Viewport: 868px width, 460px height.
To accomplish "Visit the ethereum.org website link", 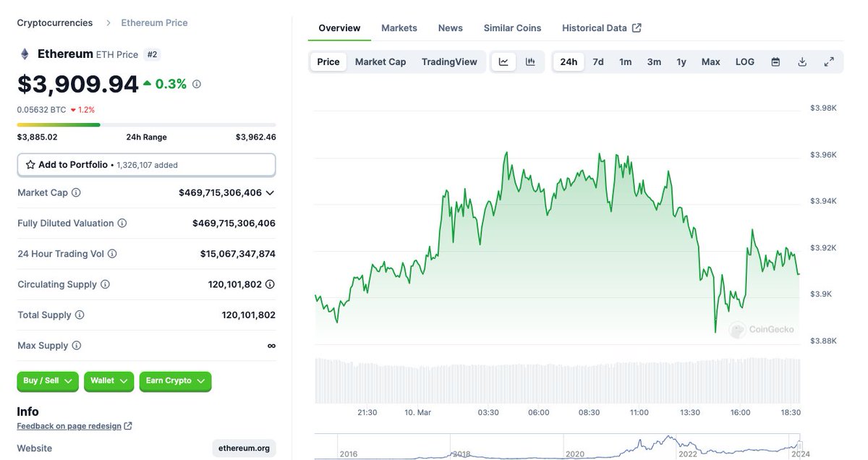I will [244, 448].
